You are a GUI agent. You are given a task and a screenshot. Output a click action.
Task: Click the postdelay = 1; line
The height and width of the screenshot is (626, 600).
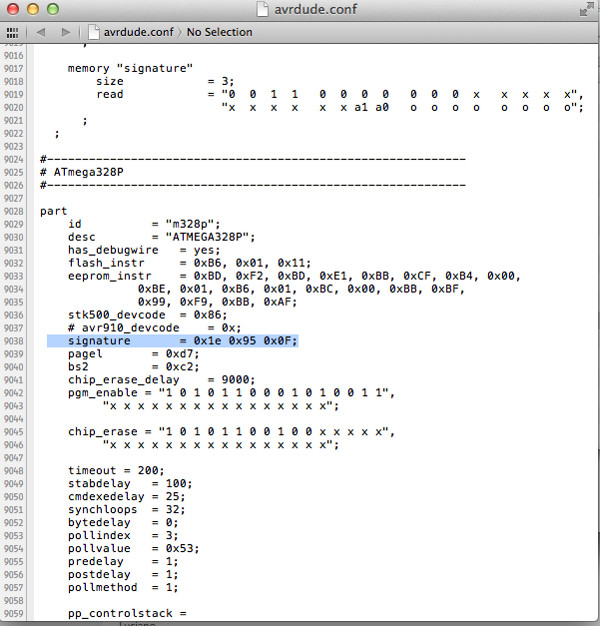123,574
